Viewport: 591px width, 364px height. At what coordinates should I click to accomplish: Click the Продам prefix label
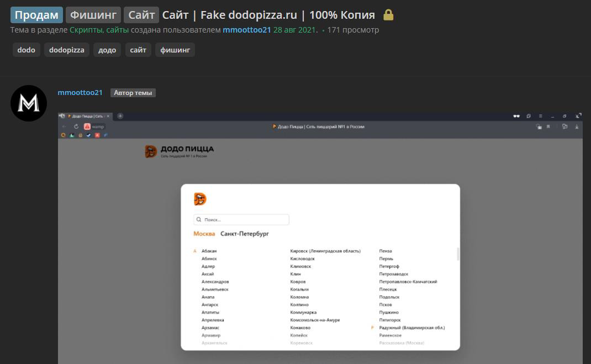(36, 15)
